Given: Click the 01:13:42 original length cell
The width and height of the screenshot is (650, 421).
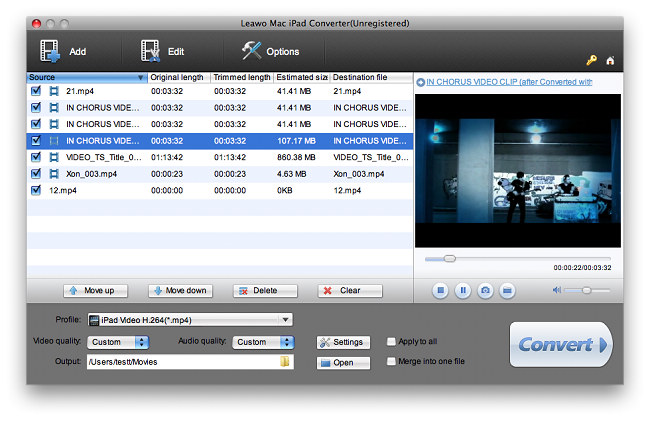Looking at the screenshot, I should tap(167, 157).
